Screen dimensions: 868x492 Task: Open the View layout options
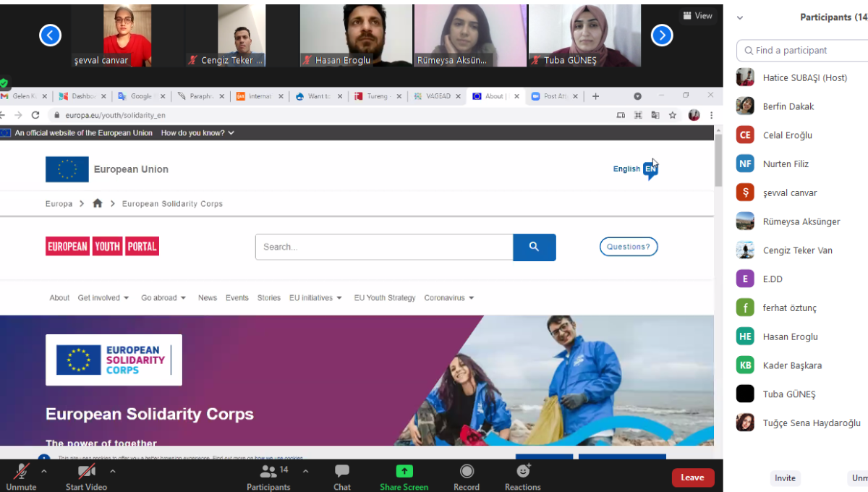(x=697, y=16)
